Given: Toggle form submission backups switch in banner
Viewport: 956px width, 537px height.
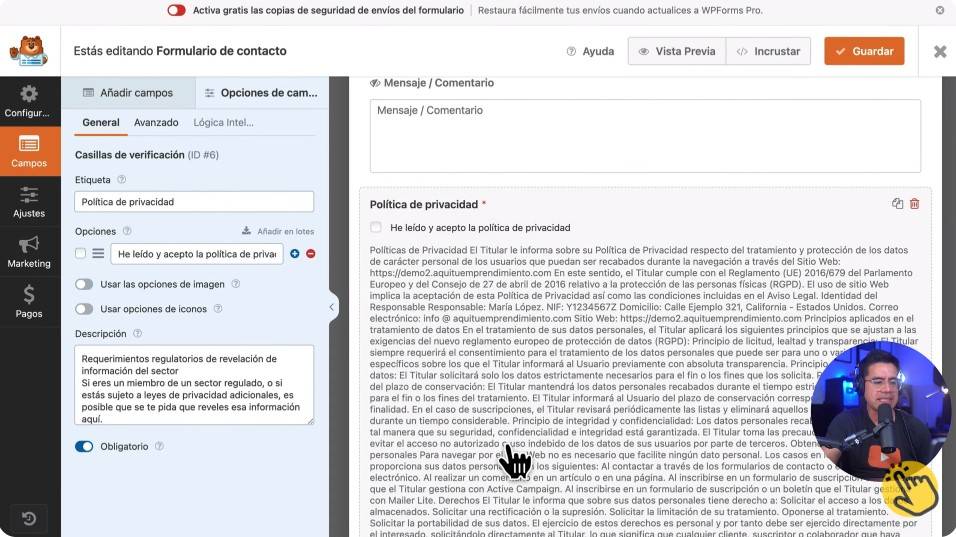Looking at the screenshot, I should (176, 10).
